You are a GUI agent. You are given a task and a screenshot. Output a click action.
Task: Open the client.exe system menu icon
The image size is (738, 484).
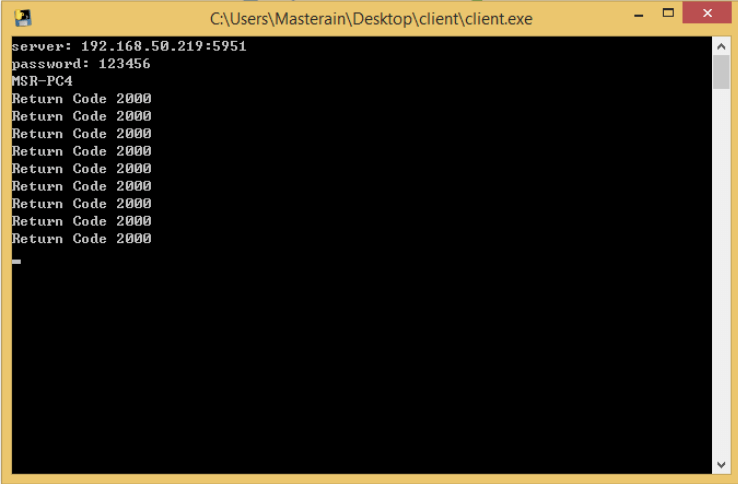[22, 18]
